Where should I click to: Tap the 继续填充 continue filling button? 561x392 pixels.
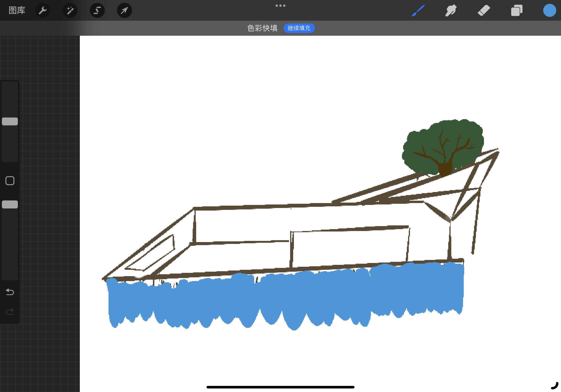[x=299, y=28]
